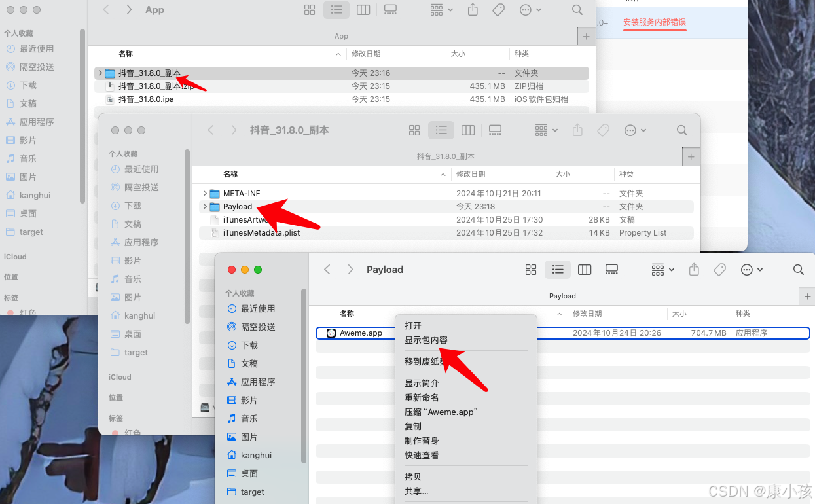Choose 共享… in context menu
Viewport: 815px width, 504px height.
pos(416,491)
